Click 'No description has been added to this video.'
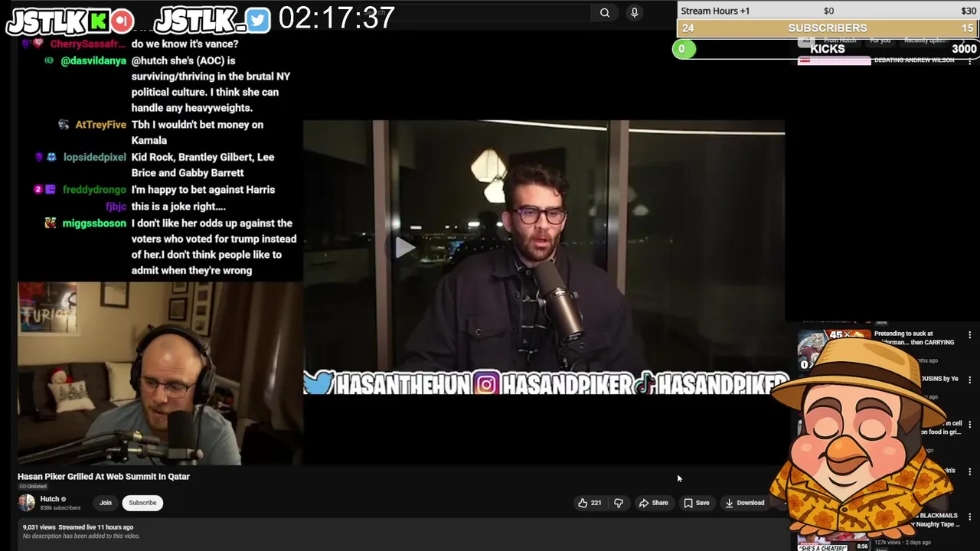The width and height of the screenshot is (980, 551). [80, 536]
